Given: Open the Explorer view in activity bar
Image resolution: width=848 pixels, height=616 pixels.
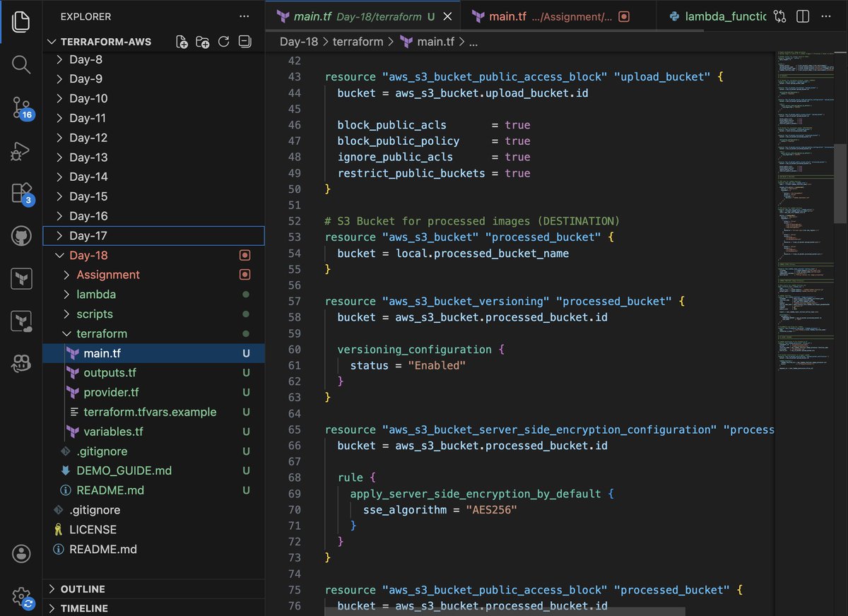Looking at the screenshot, I should (21, 21).
